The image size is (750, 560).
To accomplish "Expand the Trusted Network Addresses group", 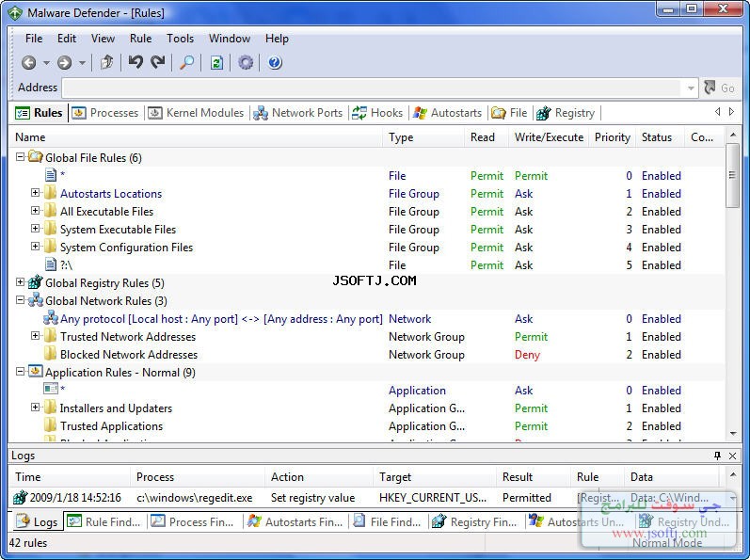I will pos(35,336).
